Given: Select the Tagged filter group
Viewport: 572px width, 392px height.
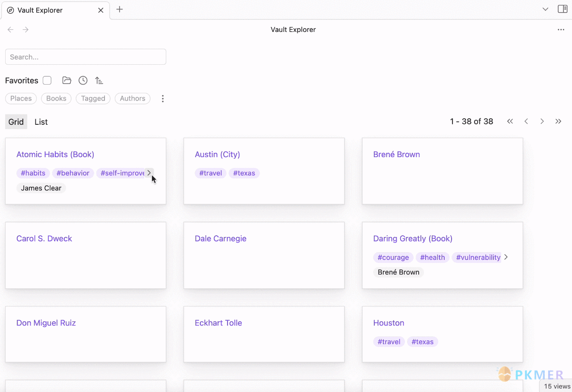Looking at the screenshot, I should [93, 98].
